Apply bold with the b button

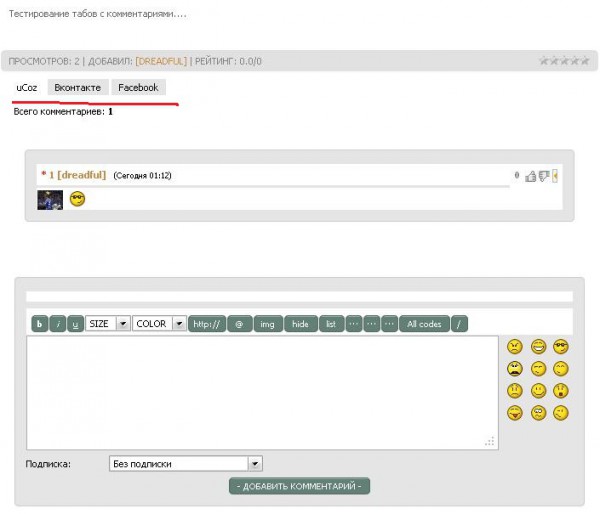pos(40,324)
